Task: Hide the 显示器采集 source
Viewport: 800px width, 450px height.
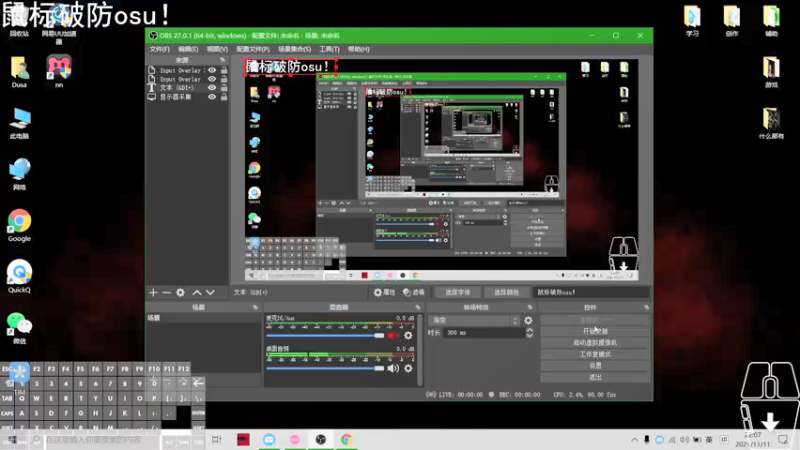Action: pyautogui.click(x=212, y=96)
